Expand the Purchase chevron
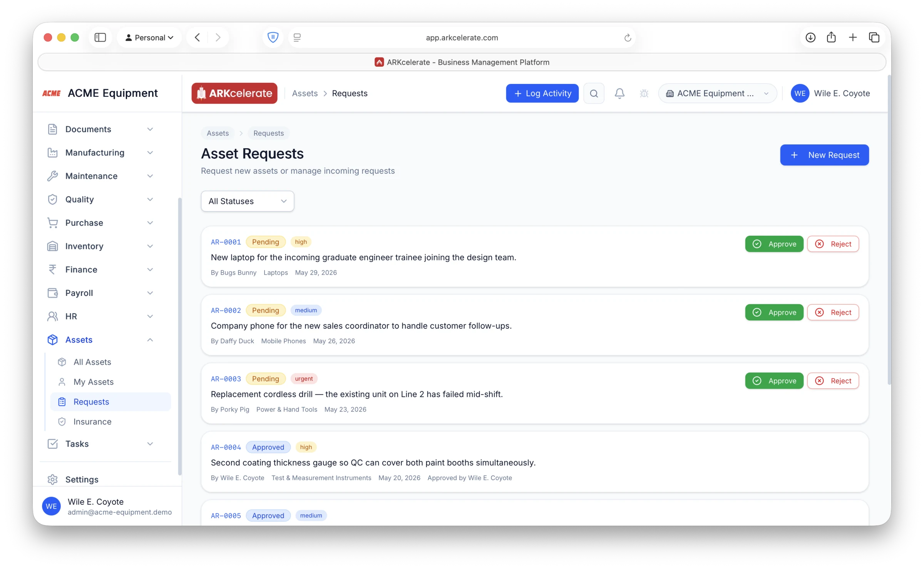Screen dimensions: 924x569 pos(150,223)
